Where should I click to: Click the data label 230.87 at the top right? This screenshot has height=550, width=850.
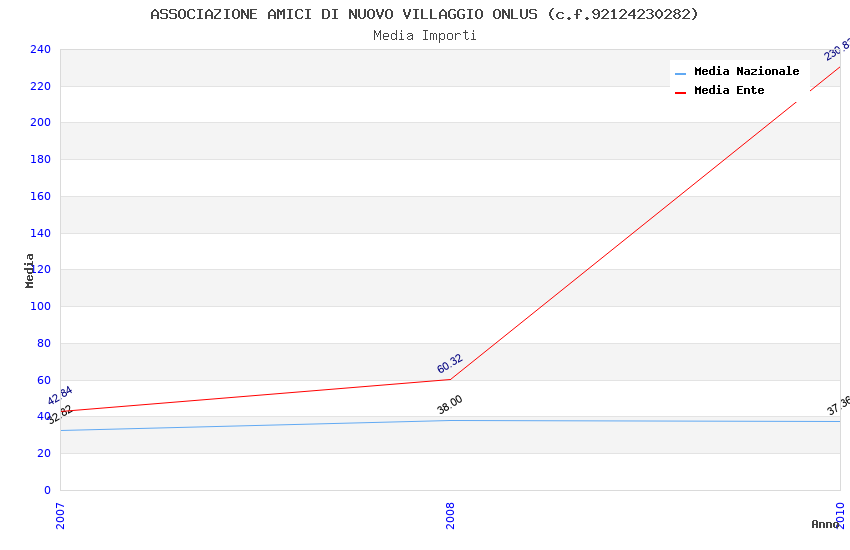pyautogui.click(x=836, y=50)
